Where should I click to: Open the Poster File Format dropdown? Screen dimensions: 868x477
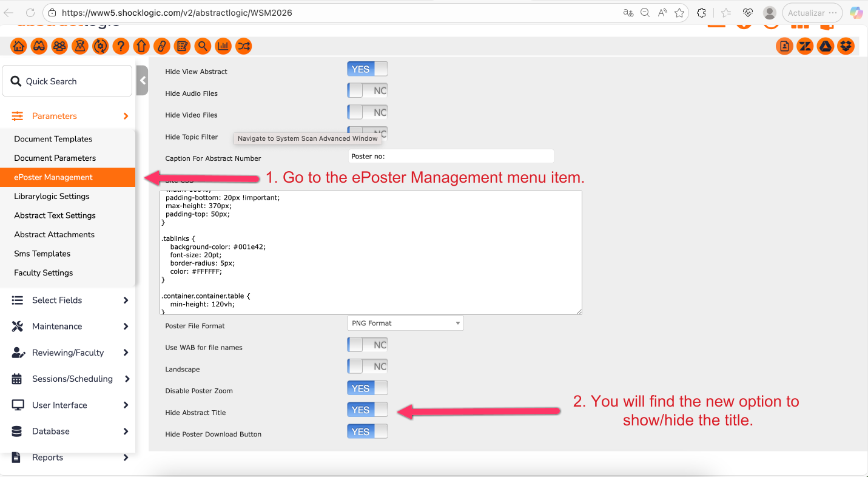405,323
